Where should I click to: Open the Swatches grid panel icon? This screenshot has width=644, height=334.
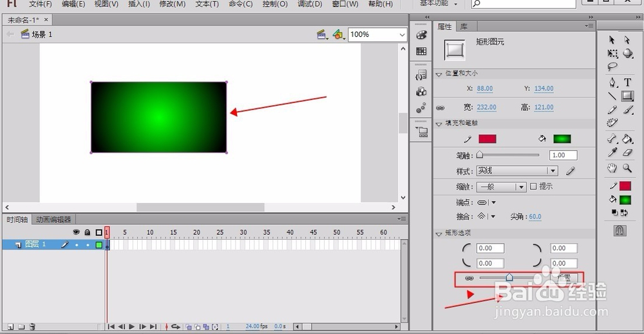coord(421,52)
